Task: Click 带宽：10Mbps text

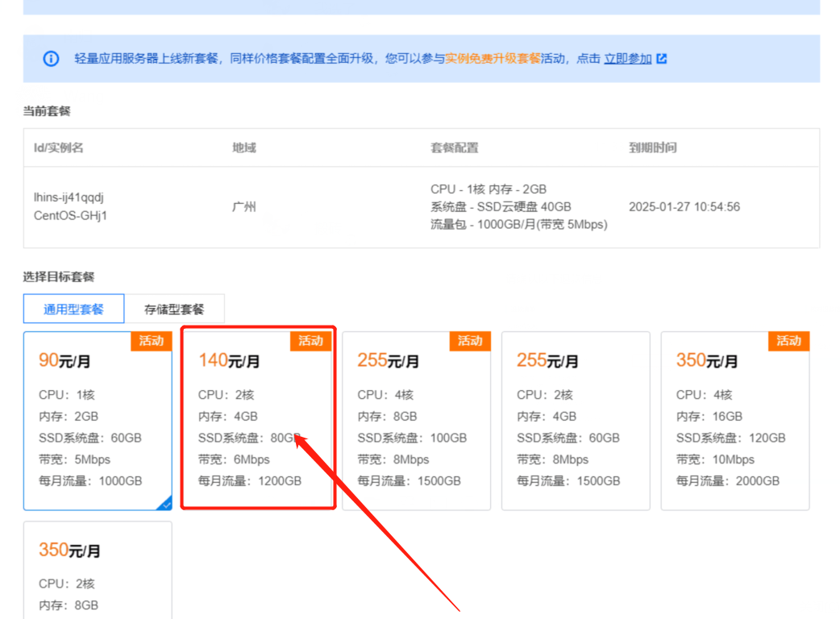Action: point(715,459)
